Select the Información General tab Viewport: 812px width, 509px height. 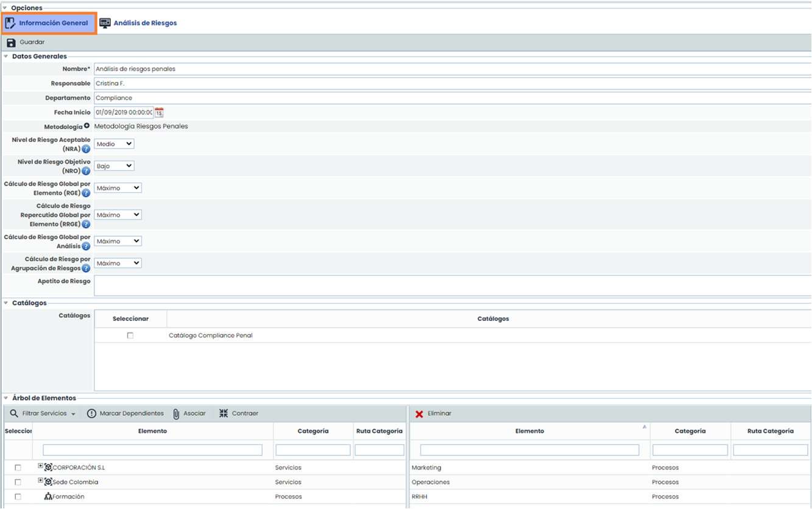coord(48,23)
